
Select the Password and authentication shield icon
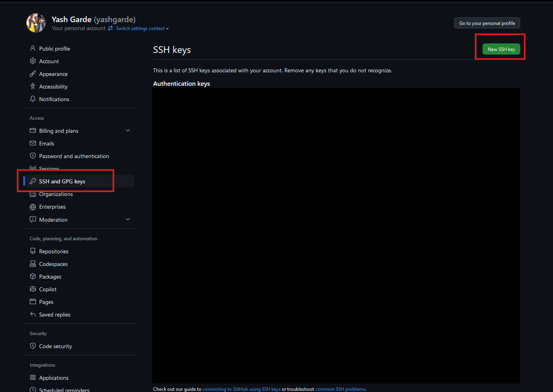[33, 156]
